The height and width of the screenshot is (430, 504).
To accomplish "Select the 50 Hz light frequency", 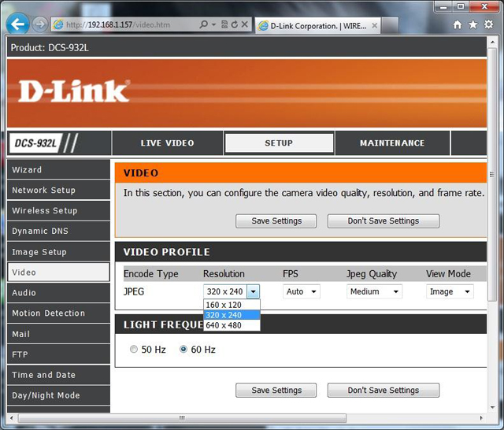I will (x=134, y=349).
